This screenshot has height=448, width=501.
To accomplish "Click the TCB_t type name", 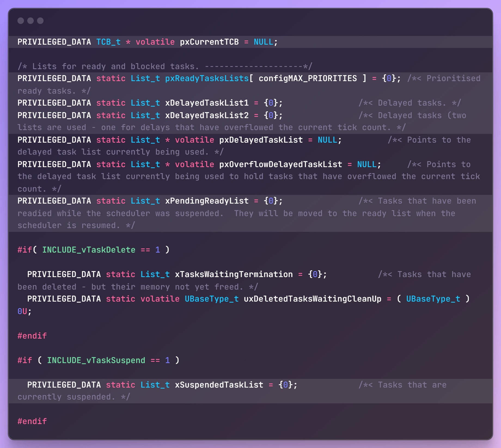I will [108, 42].
